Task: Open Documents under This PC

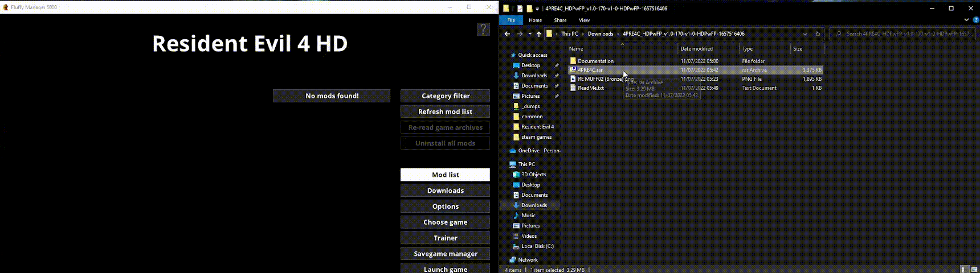Action: [x=534, y=195]
